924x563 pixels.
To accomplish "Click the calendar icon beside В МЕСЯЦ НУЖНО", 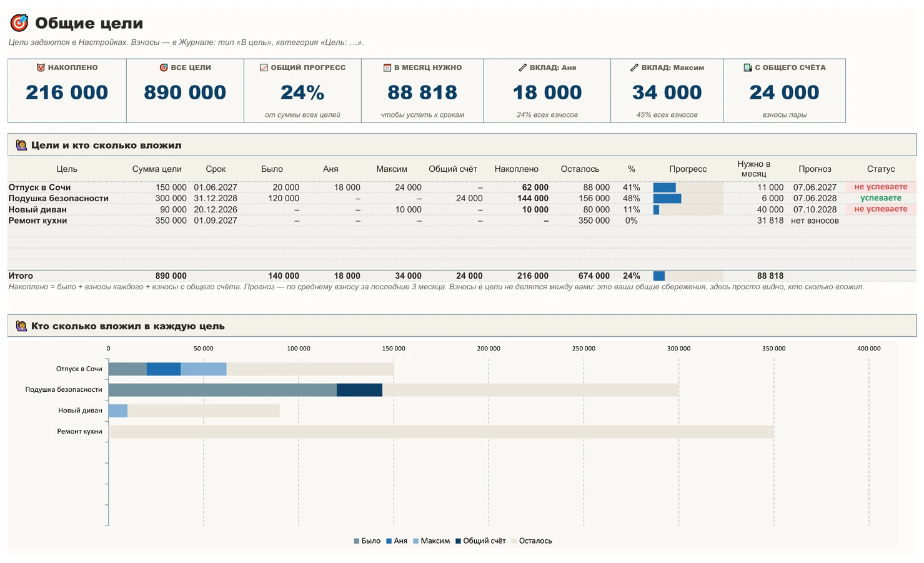I will click(387, 67).
